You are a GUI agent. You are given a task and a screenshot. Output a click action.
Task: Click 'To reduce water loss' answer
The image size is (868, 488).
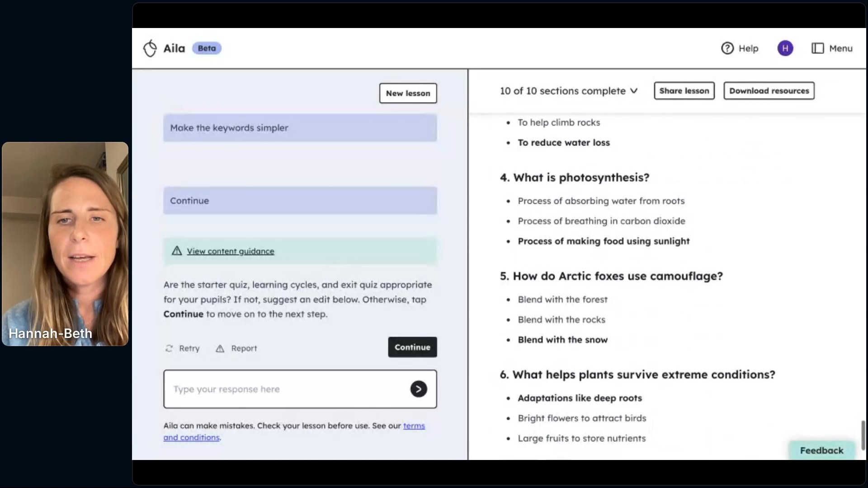563,143
